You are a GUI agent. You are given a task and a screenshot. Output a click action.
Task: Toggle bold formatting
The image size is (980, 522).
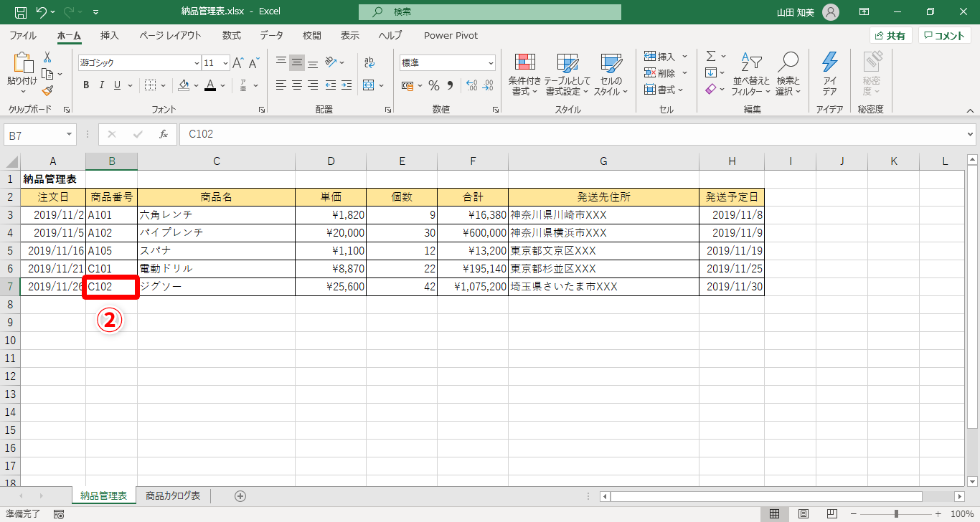pyautogui.click(x=86, y=85)
